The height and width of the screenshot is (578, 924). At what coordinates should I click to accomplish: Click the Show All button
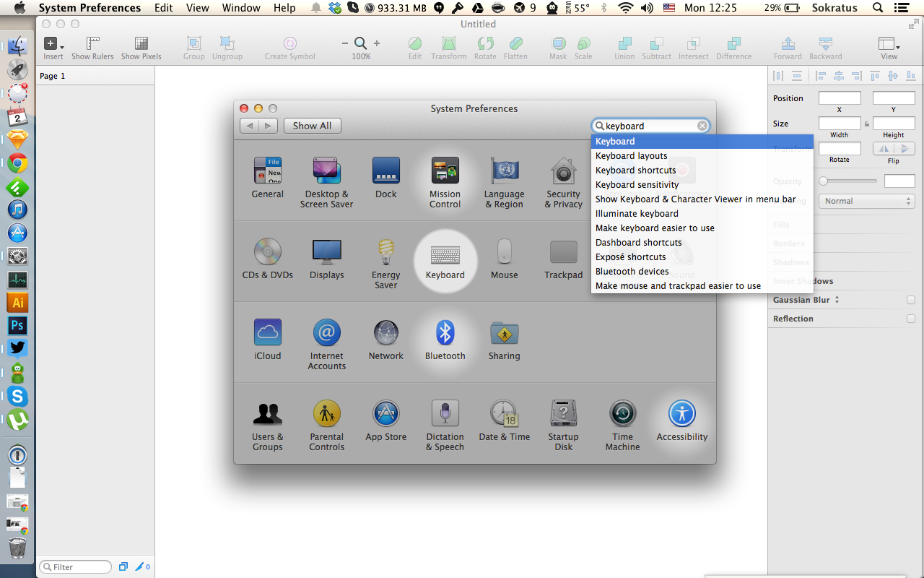312,126
